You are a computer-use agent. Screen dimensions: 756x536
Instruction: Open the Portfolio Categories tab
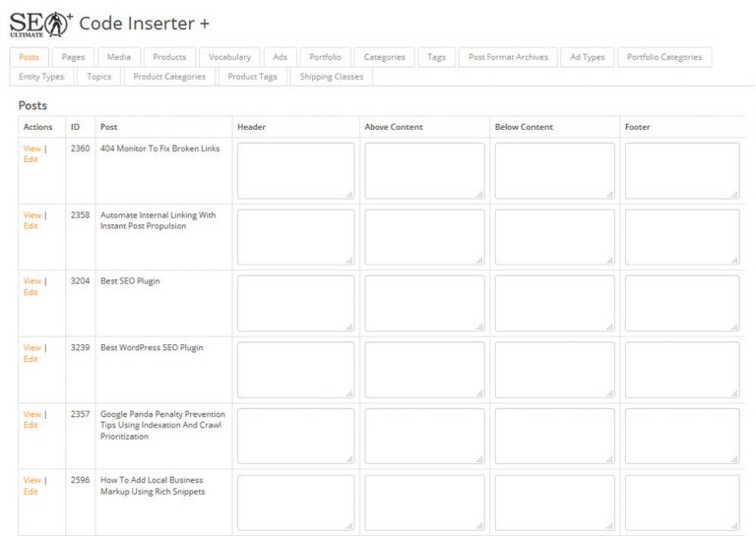click(664, 57)
